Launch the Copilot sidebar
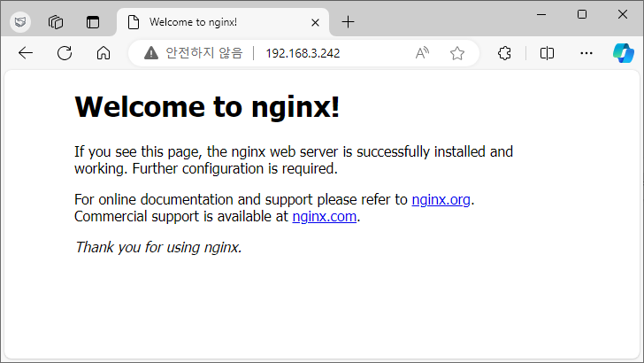 pyautogui.click(x=624, y=53)
